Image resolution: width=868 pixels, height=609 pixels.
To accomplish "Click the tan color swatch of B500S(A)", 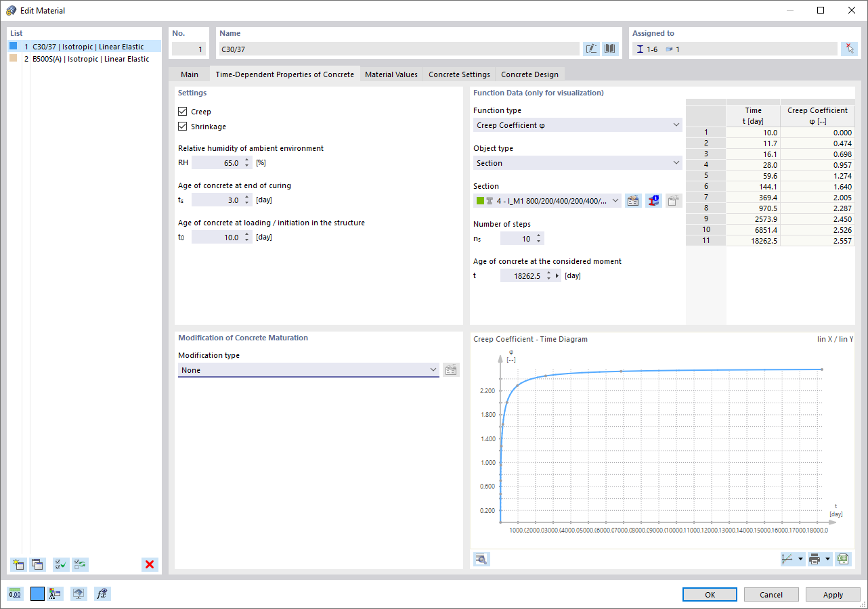I will (x=13, y=58).
